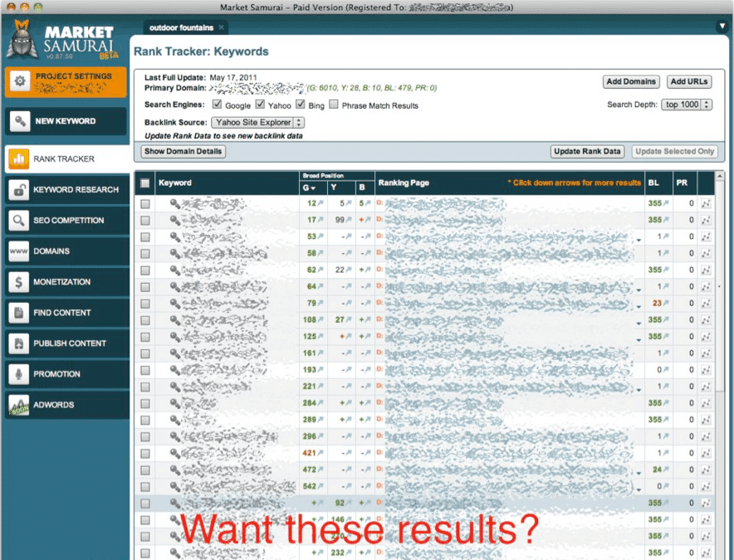Select the Find Content document icon
Viewport: 734px width, 560px height.
click(x=19, y=313)
